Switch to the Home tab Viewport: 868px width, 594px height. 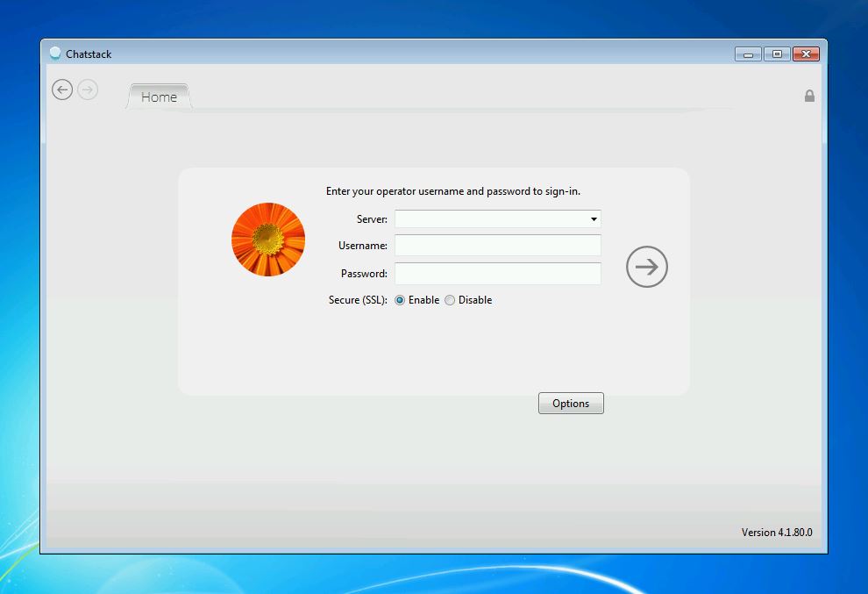click(x=159, y=97)
